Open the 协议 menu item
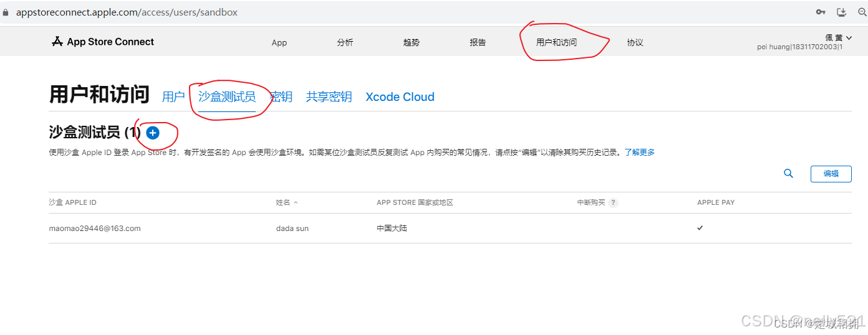This screenshot has height=335, width=868. [x=635, y=42]
